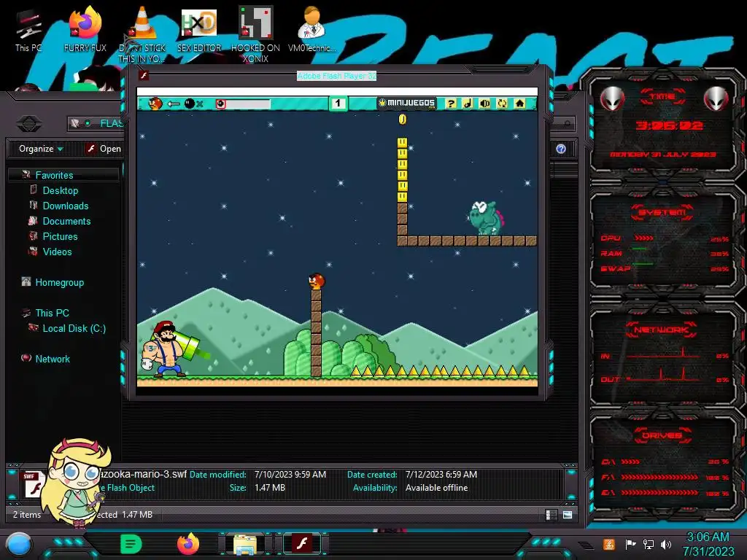Click the Date created value 7/12/2023 6:59 AM
The height and width of the screenshot is (560, 747).
click(441, 474)
